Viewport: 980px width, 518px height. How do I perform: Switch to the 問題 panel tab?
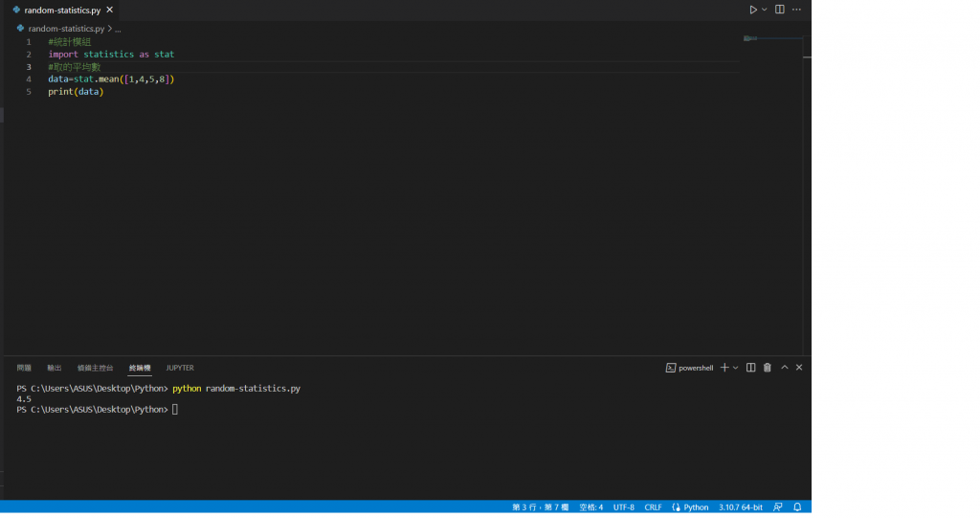pos(24,368)
